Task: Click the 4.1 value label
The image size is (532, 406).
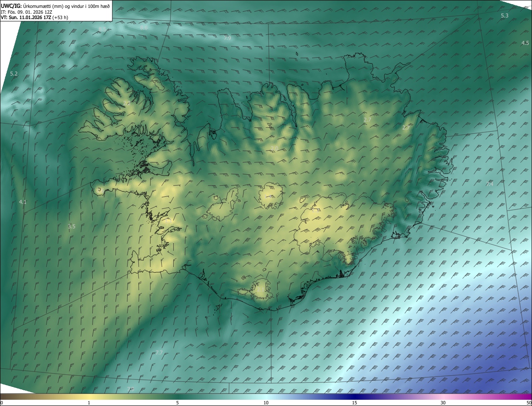Action: pyautogui.click(x=23, y=202)
